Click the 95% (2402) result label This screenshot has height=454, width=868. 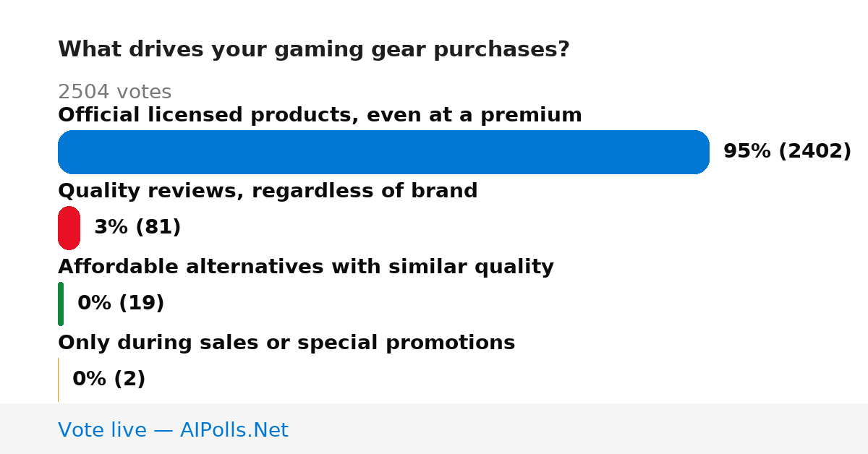tap(787, 152)
